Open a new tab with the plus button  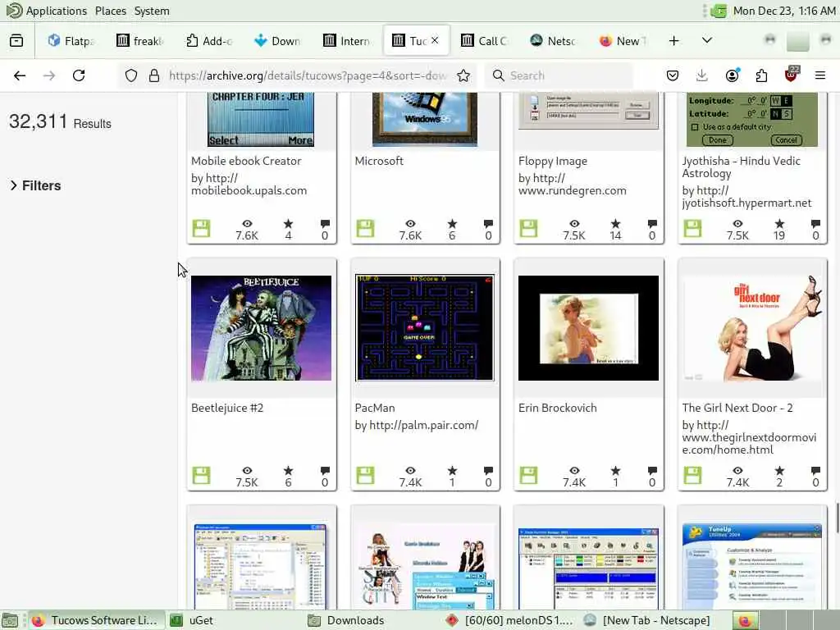pos(674,41)
